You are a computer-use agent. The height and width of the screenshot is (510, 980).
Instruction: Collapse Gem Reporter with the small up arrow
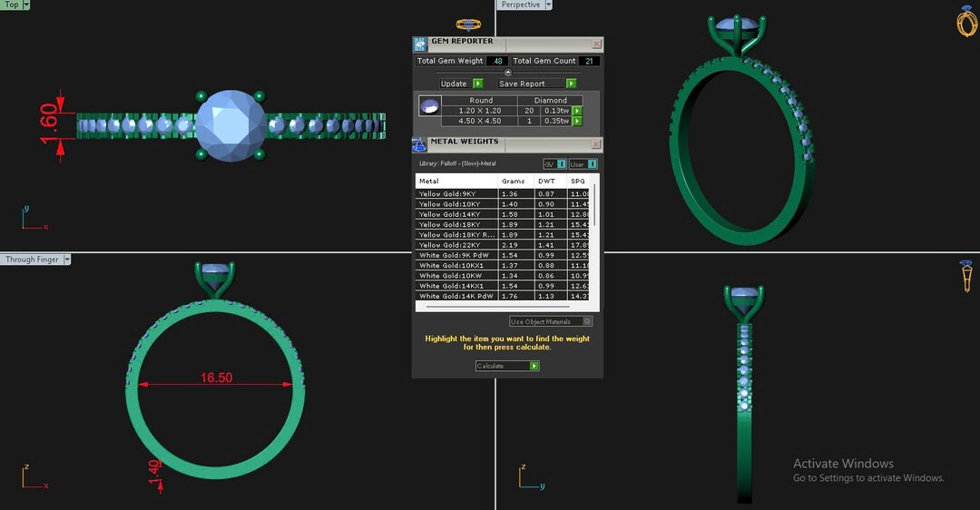pos(507,73)
